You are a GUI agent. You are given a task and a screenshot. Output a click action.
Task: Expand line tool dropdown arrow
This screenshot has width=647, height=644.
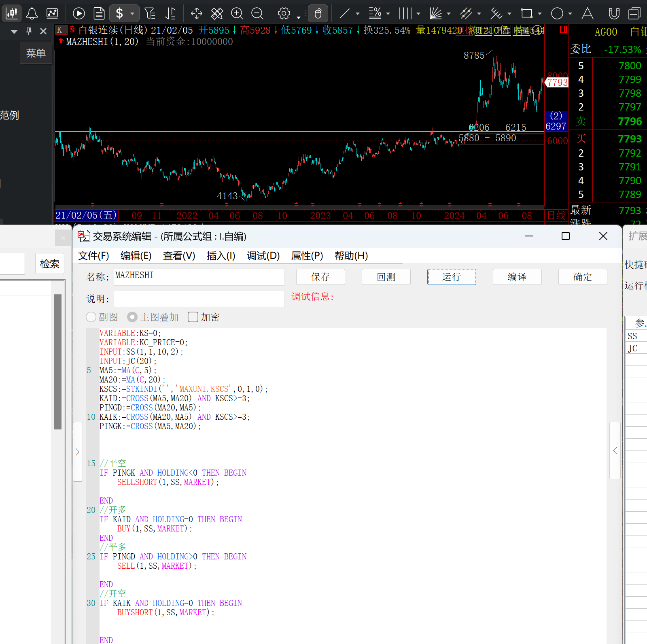click(x=358, y=14)
